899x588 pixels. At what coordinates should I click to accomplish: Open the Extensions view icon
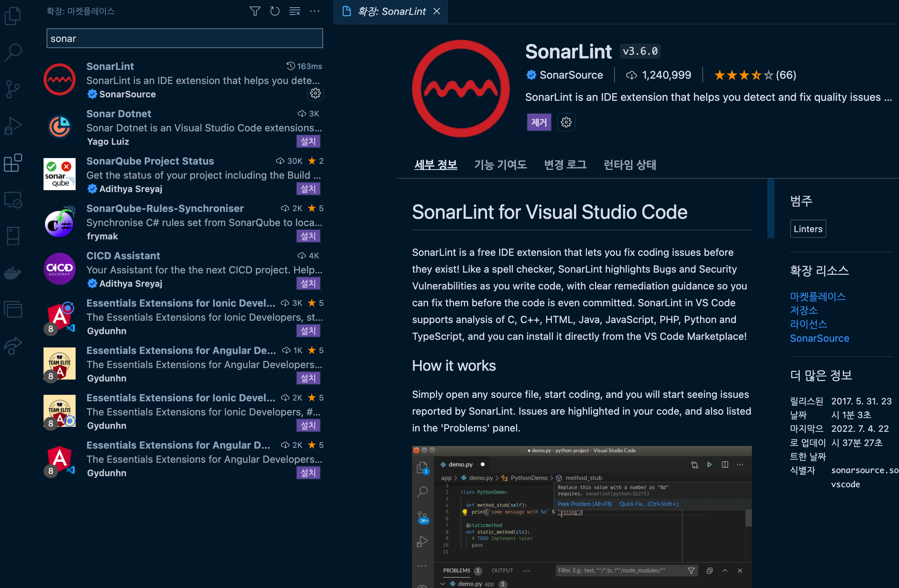click(13, 163)
